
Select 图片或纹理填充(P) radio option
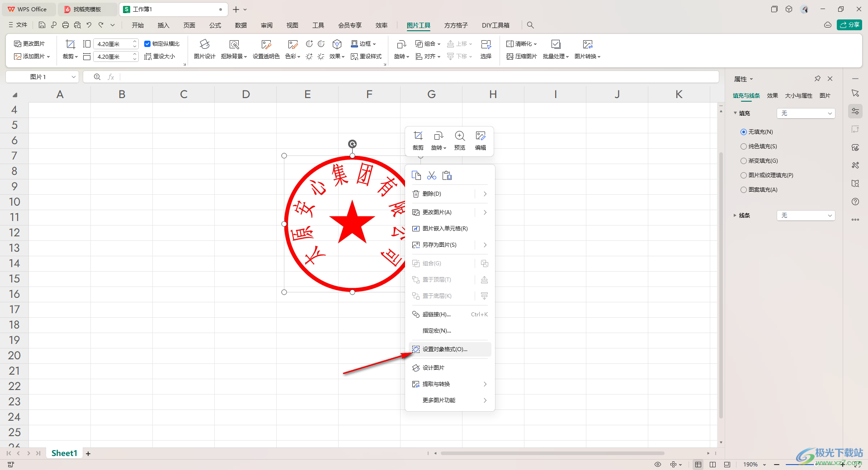(743, 175)
